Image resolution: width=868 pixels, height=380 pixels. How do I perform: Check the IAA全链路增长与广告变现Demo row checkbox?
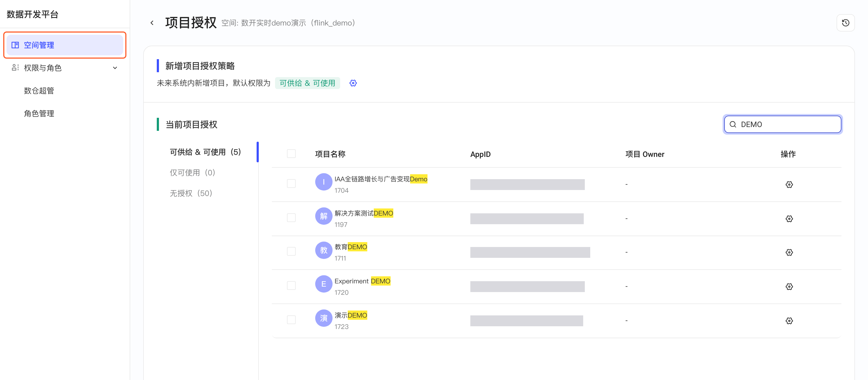pos(291,183)
